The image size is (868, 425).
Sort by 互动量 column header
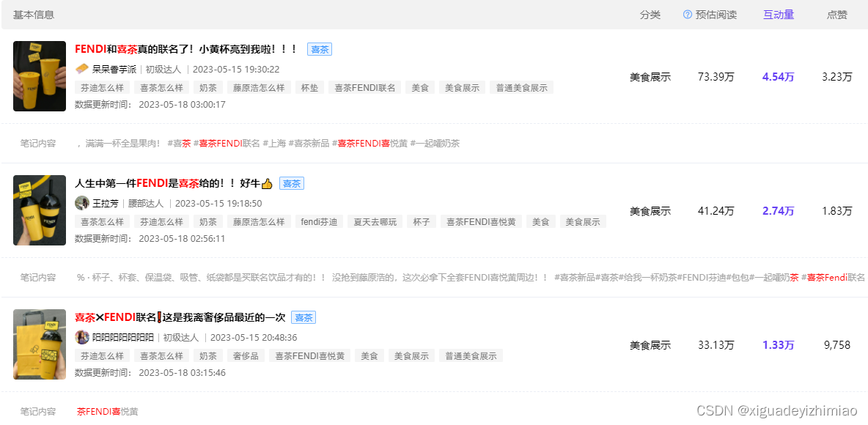[x=779, y=15]
